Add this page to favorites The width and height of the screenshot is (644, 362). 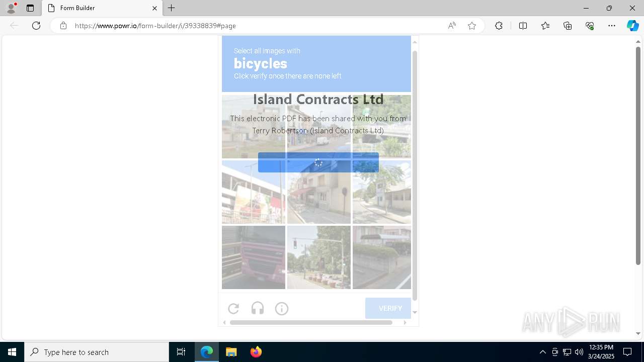tap(472, 26)
